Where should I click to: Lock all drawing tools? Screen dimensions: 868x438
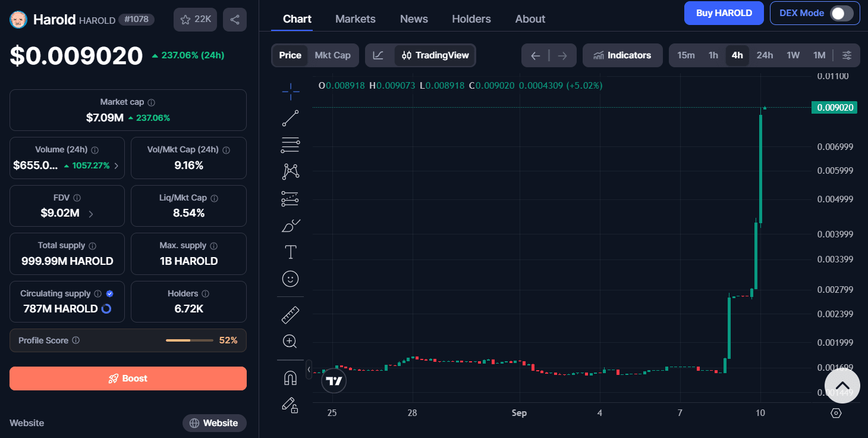[290, 405]
